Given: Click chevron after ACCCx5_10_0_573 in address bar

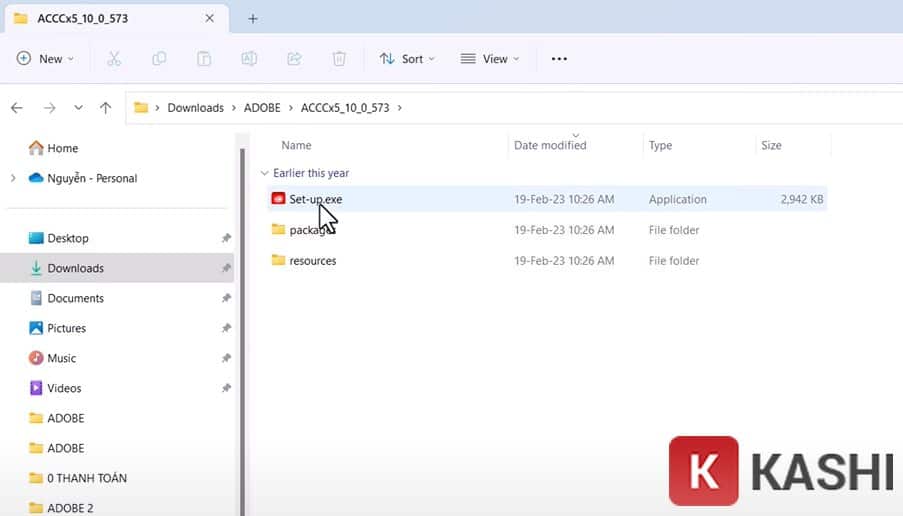Looking at the screenshot, I should [x=400, y=108].
